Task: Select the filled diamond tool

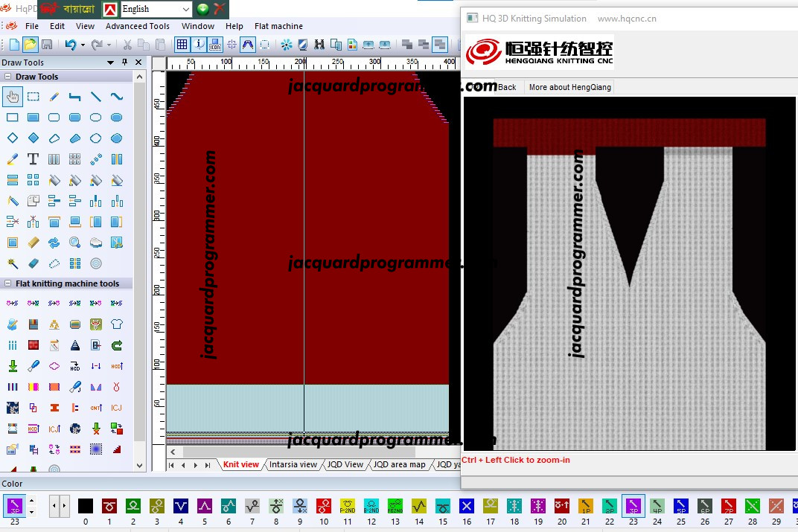Action: 33,138
